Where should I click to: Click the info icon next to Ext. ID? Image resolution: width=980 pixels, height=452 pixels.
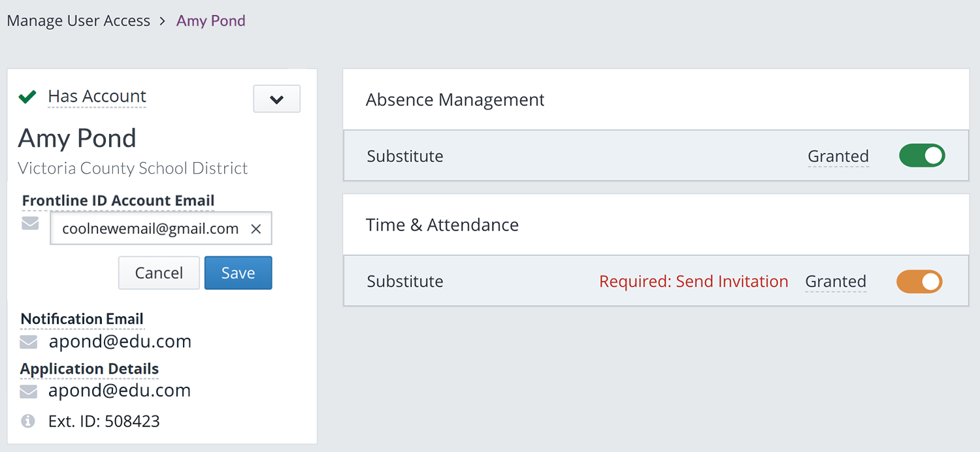click(28, 421)
